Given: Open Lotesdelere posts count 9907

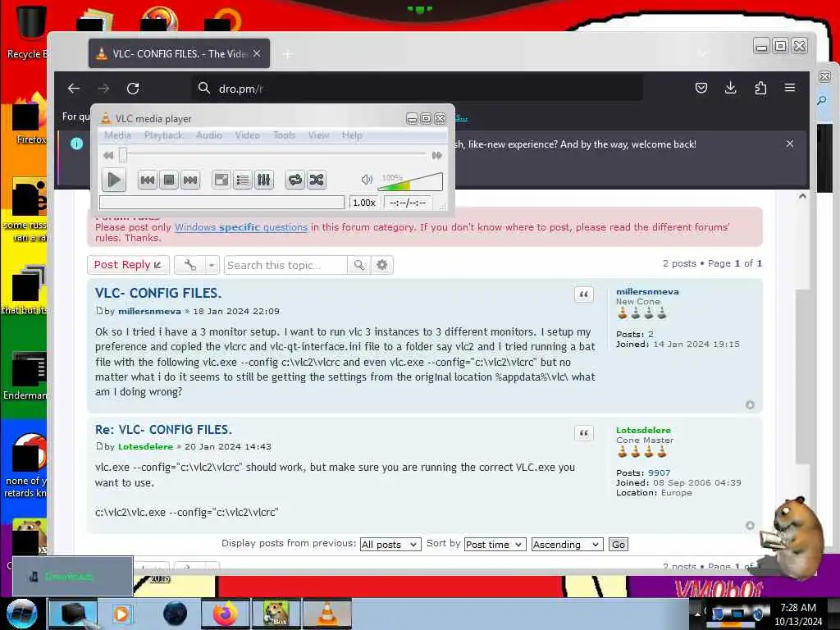Looking at the screenshot, I should coord(659,473).
